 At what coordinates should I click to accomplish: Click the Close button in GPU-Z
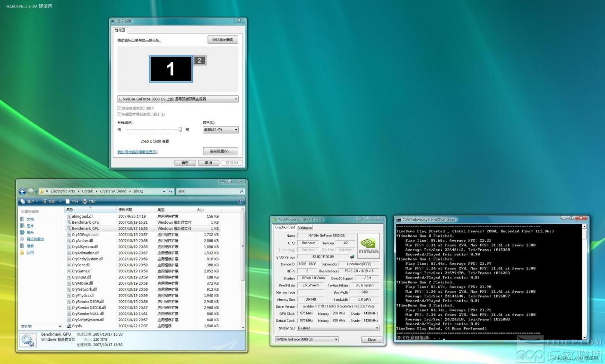point(372,339)
